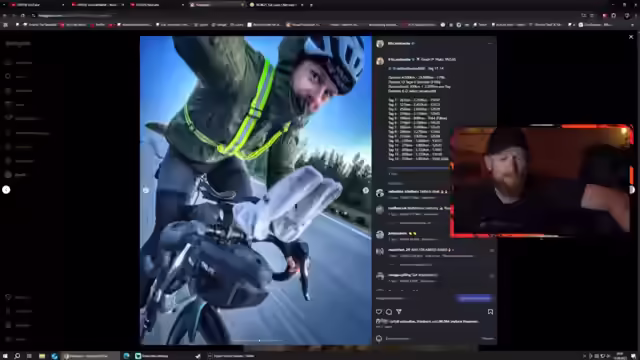The width and height of the screenshot is (640, 360).
Task: Open the emoji picker in the comment box
Action: point(379,338)
